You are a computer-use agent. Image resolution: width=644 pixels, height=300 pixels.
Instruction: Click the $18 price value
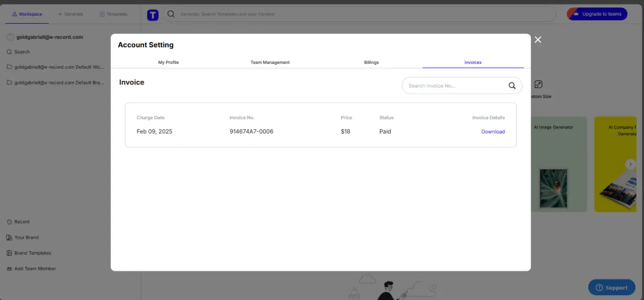click(x=345, y=132)
